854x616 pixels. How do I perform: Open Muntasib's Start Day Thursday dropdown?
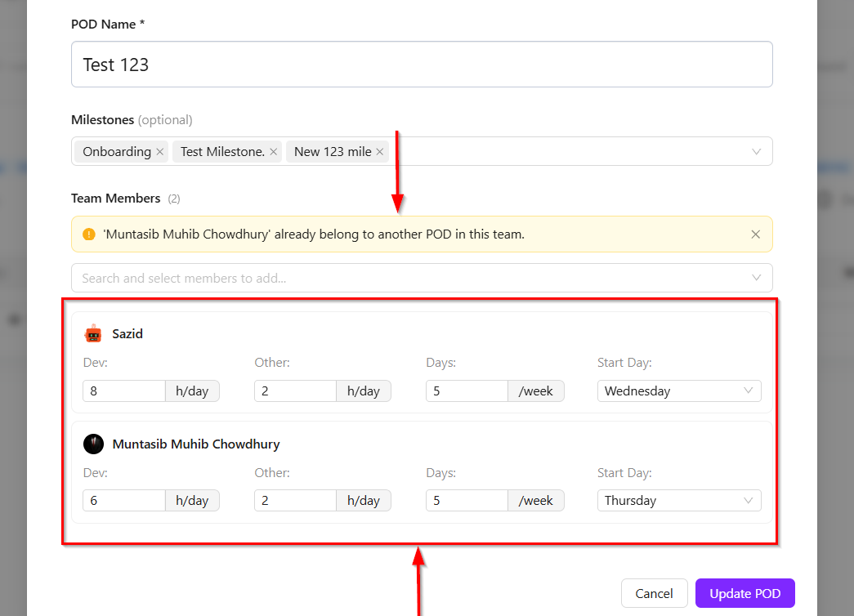coord(678,501)
